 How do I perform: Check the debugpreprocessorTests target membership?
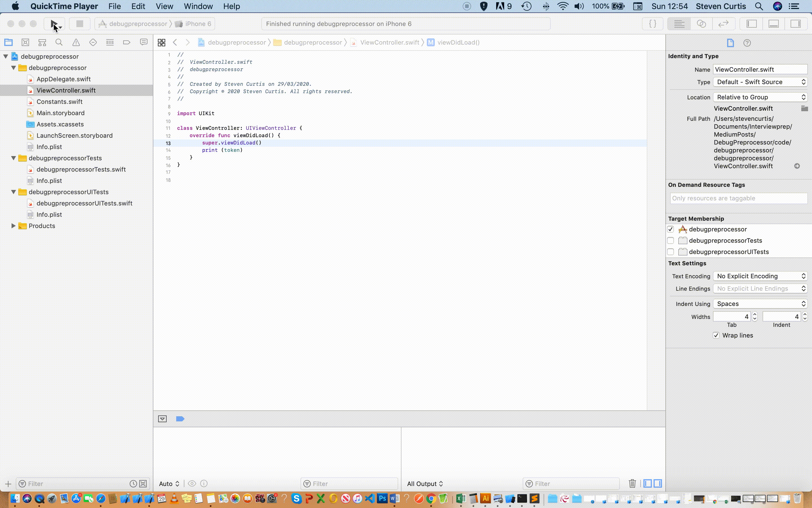[670, 240]
